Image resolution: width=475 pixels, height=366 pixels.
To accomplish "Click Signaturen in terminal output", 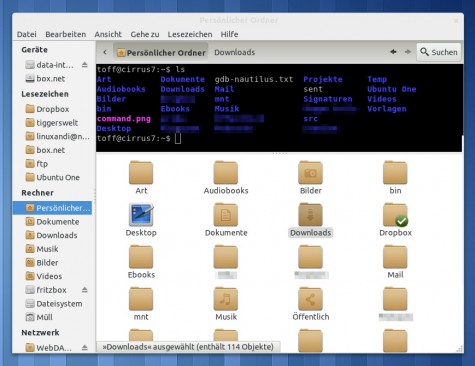I will click(x=328, y=99).
